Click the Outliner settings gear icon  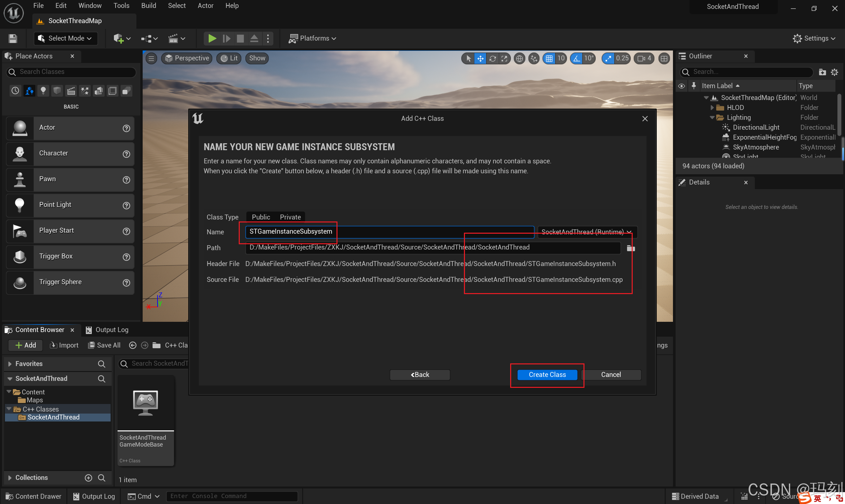click(834, 72)
